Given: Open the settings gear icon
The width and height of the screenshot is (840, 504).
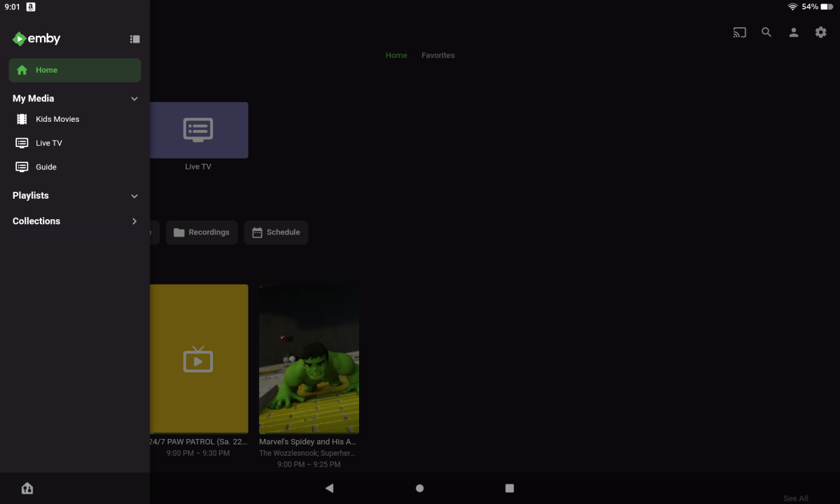Looking at the screenshot, I should click(820, 32).
